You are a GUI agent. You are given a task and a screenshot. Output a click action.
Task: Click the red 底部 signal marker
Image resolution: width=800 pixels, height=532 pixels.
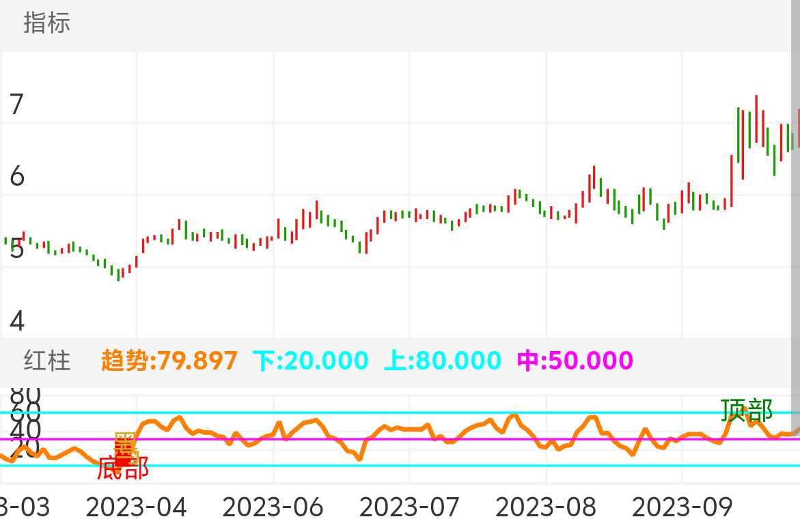(122, 468)
